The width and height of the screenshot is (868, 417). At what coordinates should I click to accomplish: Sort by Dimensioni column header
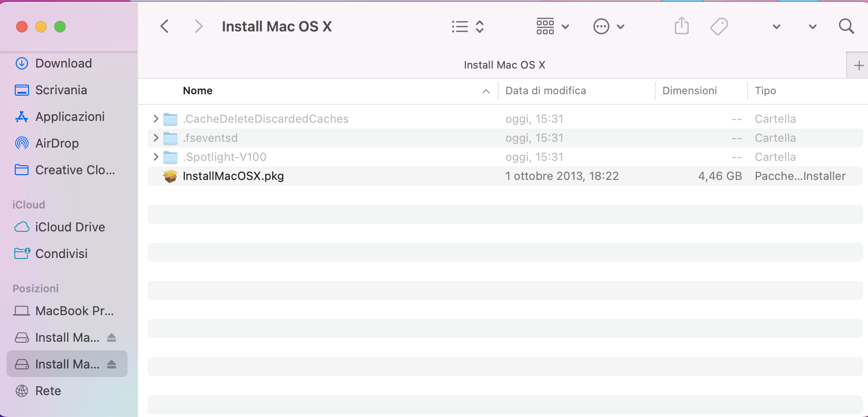coord(690,91)
